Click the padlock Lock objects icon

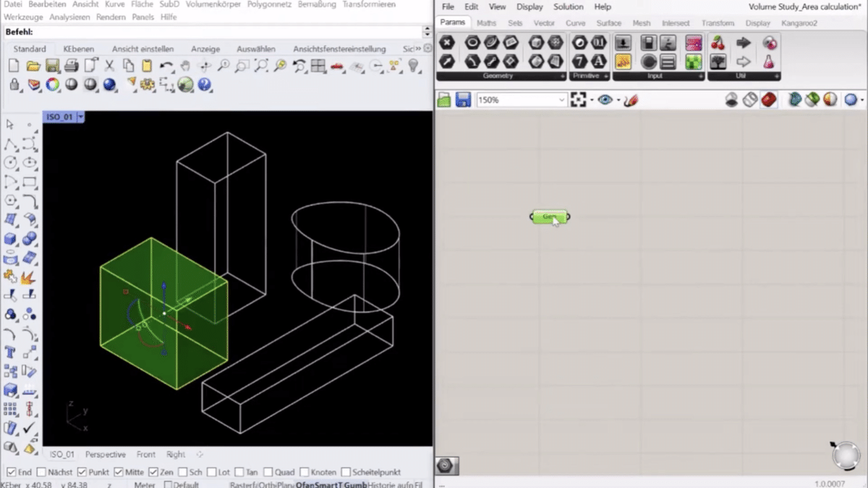[14, 85]
